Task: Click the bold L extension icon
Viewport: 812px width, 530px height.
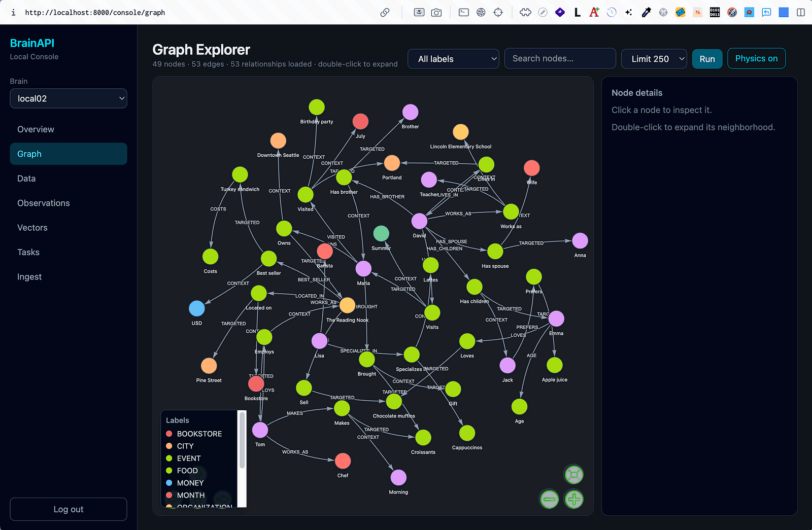Action: (577, 12)
